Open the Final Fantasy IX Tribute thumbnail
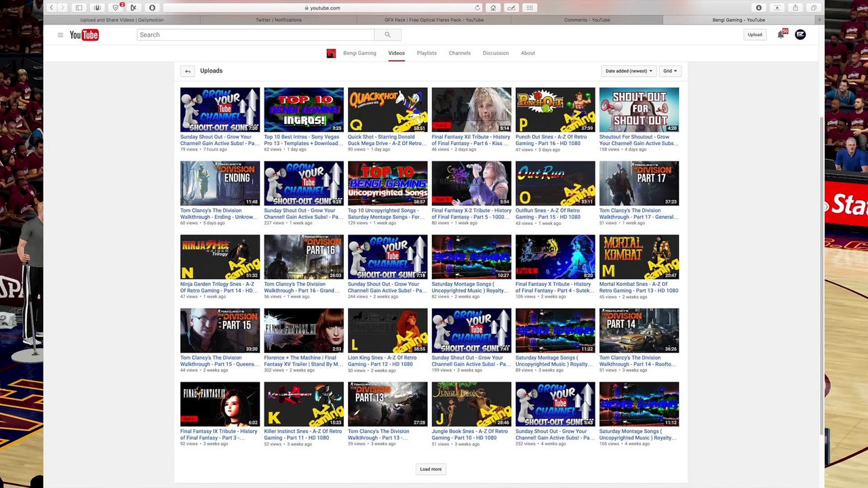Image resolution: width=868 pixels, height=488 pixels. (220, 404)
